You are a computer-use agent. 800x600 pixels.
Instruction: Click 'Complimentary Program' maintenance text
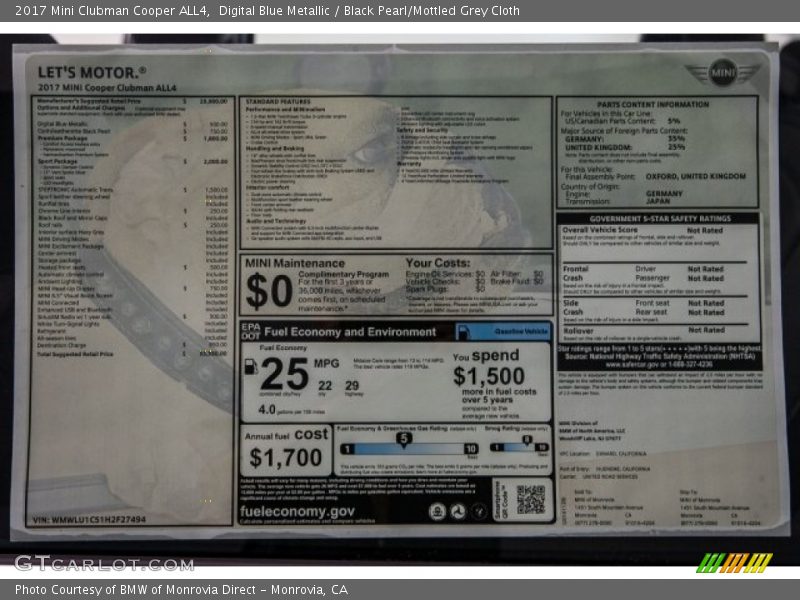coord(343,274)
